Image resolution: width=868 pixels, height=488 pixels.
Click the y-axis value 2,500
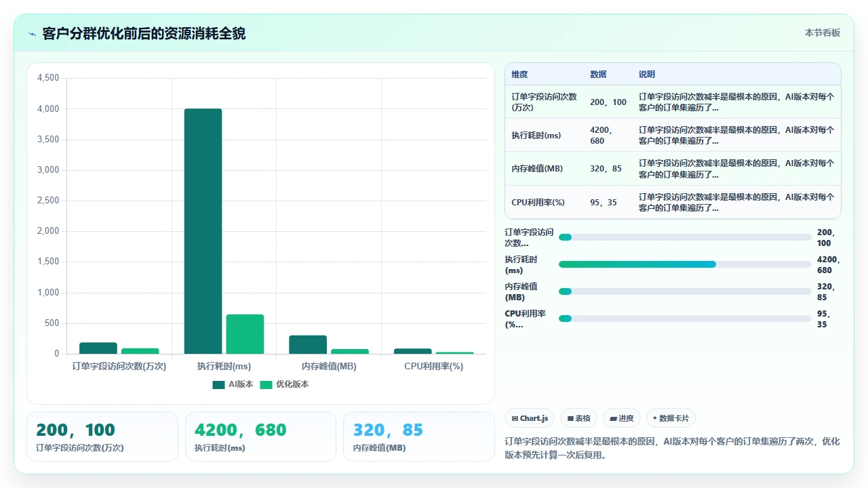click(x=47, y=201)
